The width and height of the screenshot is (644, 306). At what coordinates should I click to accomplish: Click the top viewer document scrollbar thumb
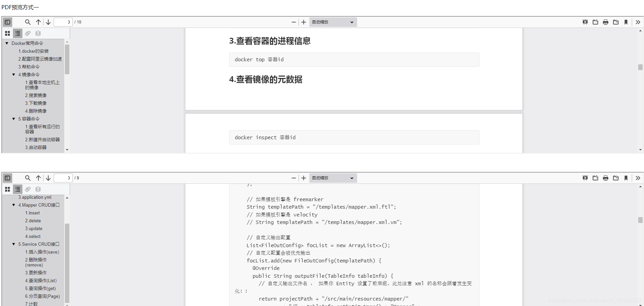point(640,67)
